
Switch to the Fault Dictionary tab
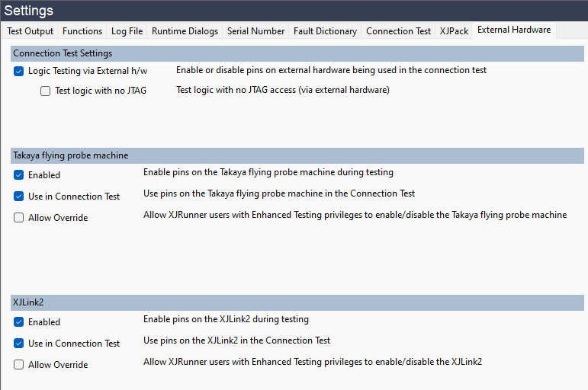[325, 31]
